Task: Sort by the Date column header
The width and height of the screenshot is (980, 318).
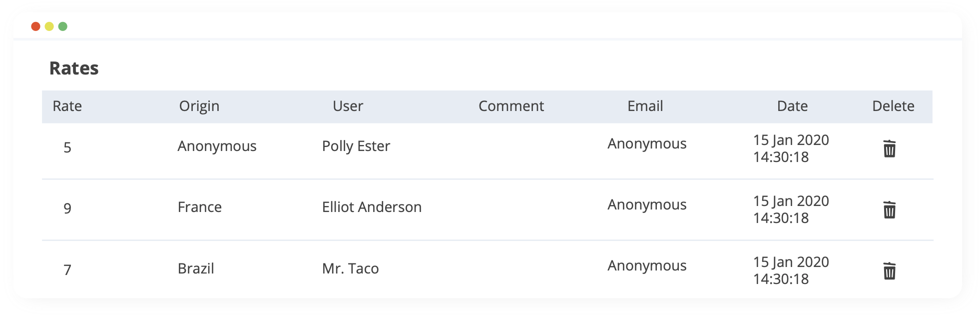Action: click(792, 106)
